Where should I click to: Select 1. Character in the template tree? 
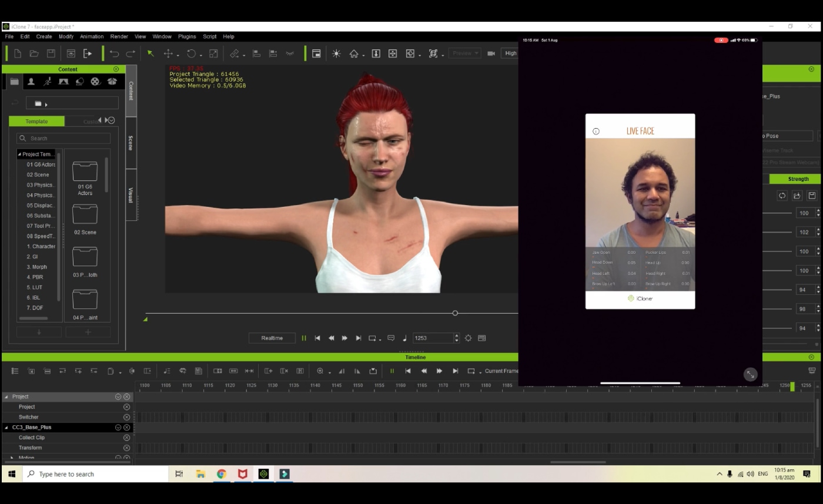tap(41, 246)
